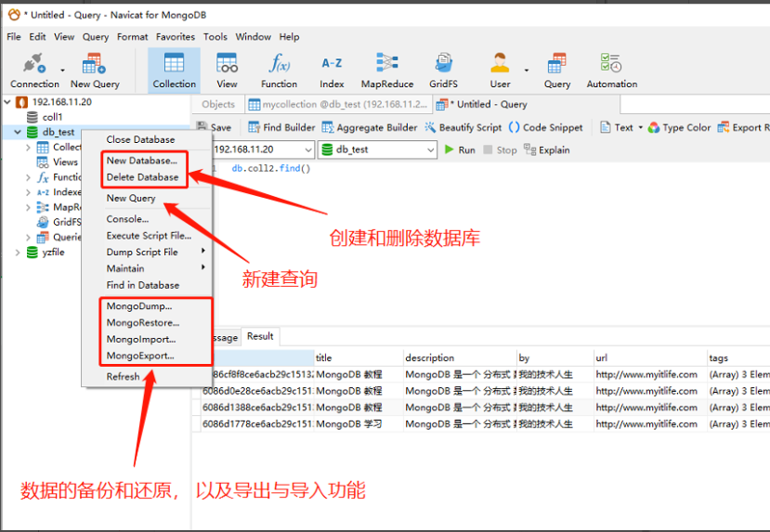Open the Function toolbar icon
The height and width of the screenshot is (532, 770).
(279, 71)
